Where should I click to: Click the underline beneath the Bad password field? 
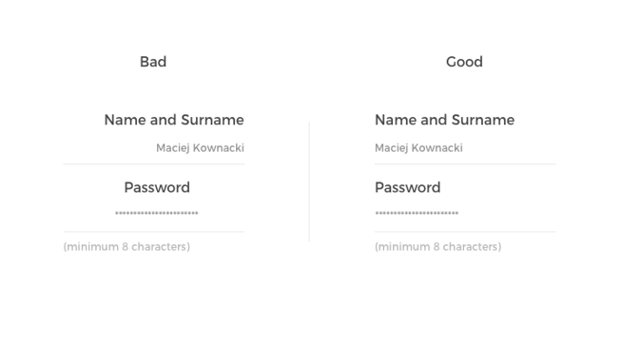pos(154,232)
